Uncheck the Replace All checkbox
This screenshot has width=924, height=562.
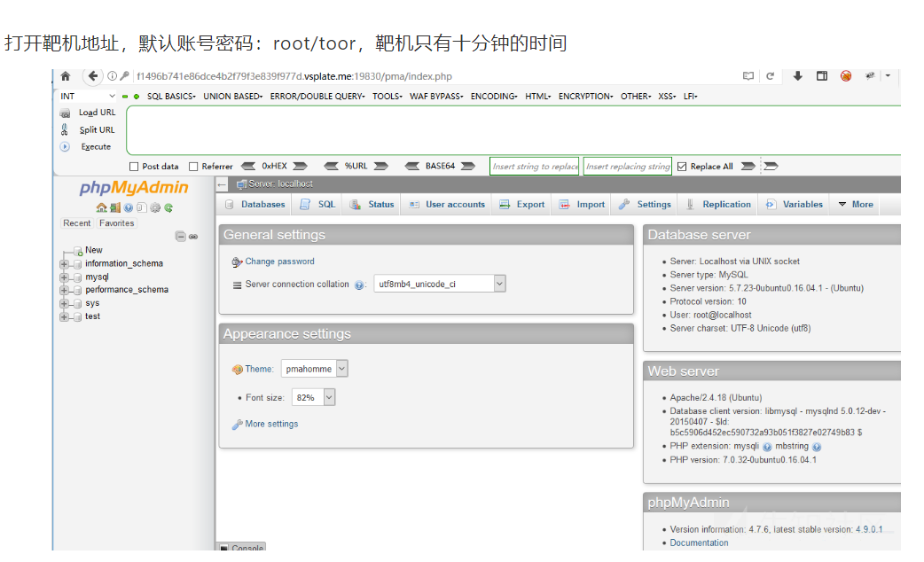682,167
